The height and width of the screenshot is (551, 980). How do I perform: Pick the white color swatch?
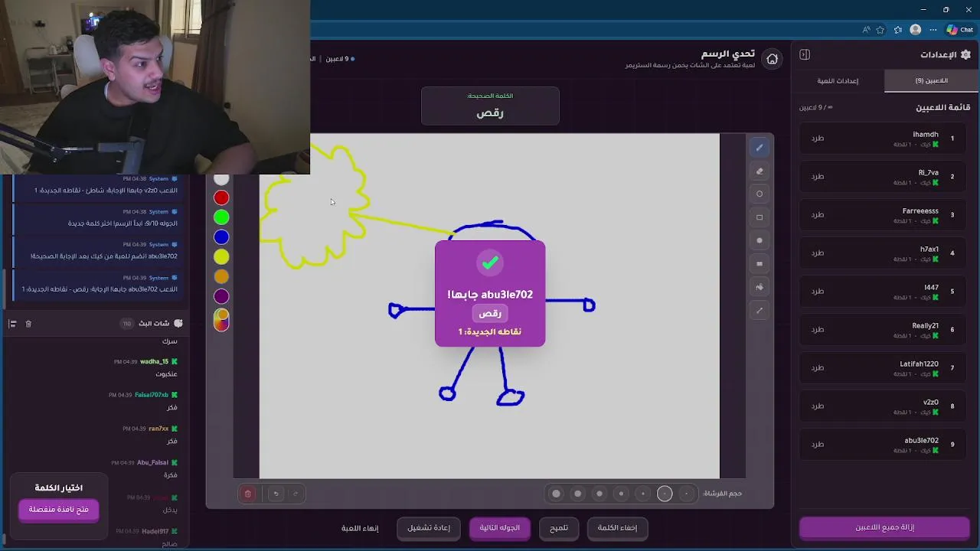pyautogui.click(x=221, y=179)
